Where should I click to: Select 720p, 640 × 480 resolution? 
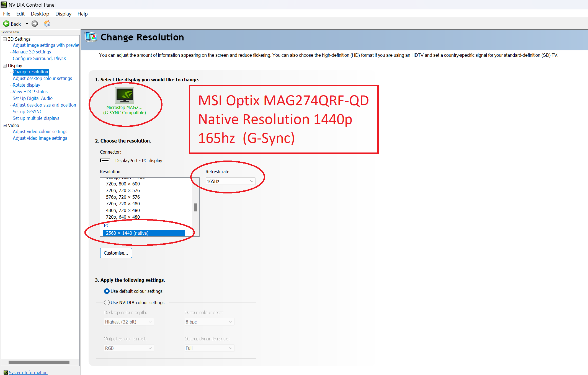click(123, 217)
